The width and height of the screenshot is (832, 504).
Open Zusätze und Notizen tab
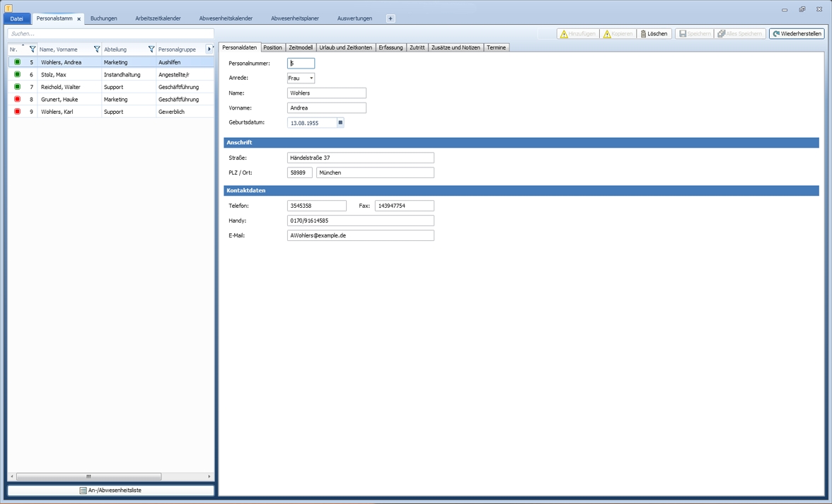point(456,47)
